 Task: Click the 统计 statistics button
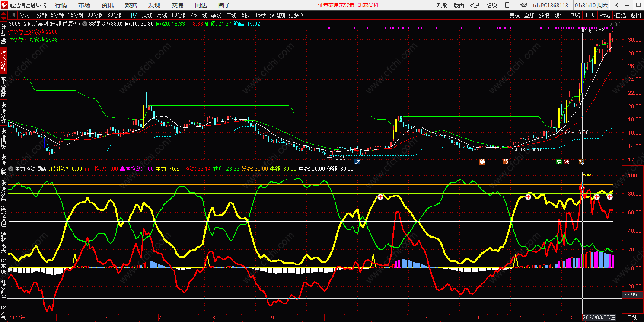click(559, 15)
